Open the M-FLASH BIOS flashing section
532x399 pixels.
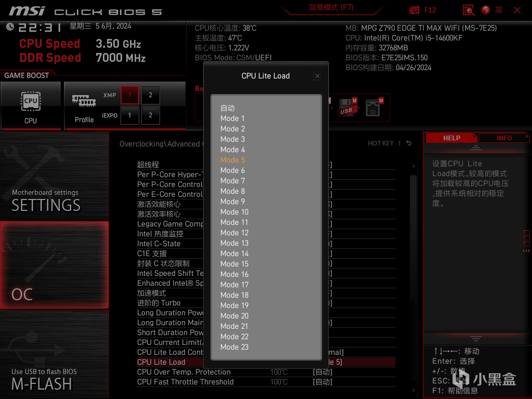(54, 354)
